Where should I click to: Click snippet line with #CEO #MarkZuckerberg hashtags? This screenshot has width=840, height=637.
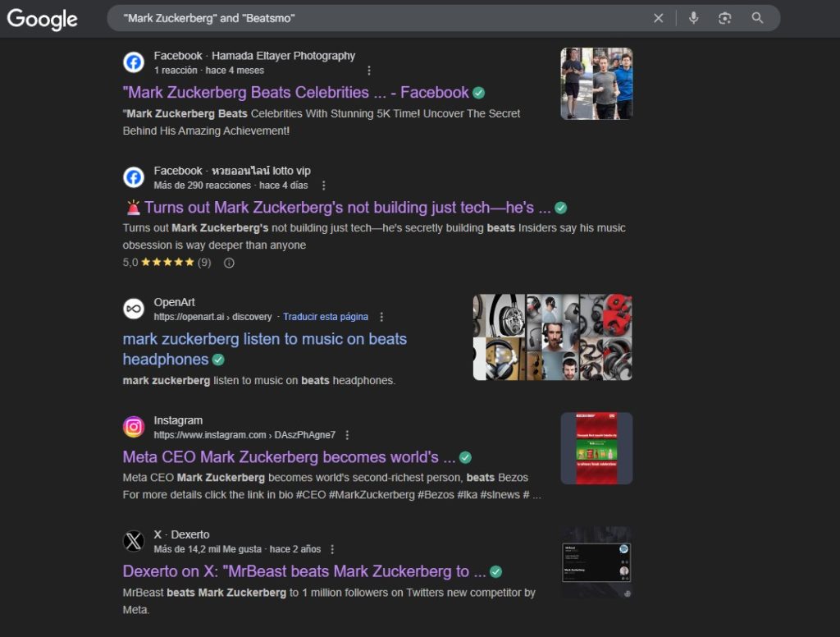(331, 494)
